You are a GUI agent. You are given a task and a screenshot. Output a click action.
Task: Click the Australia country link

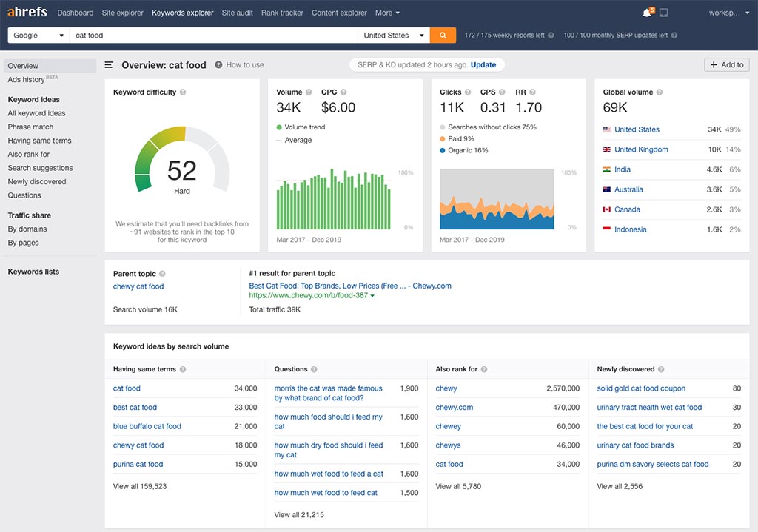[628, 189]
